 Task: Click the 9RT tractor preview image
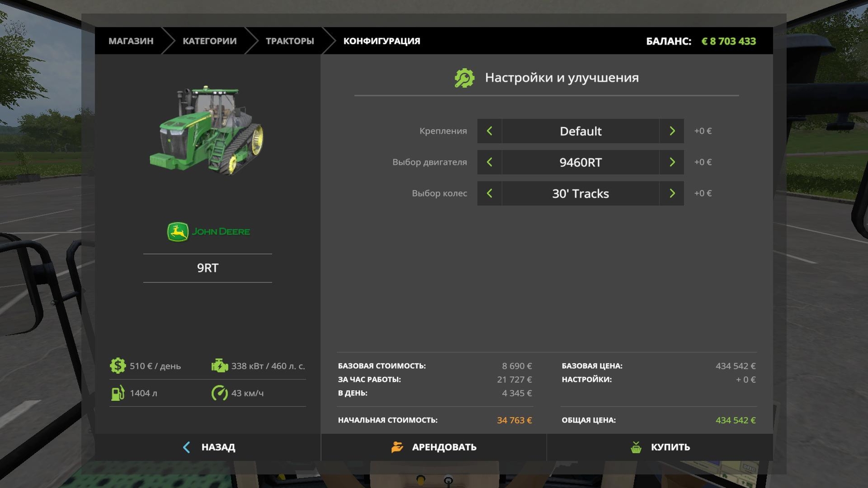click(208, 130)
